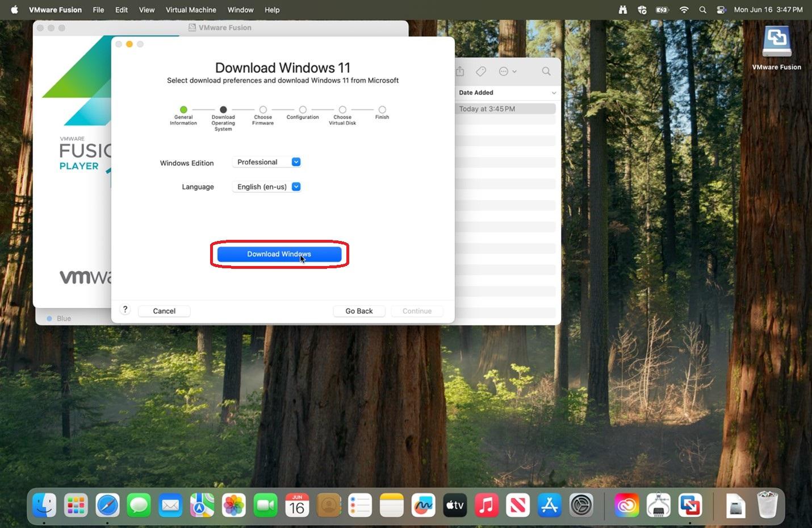
Task: Open the Finder action ellipsis menu
Action: [508, 71]
